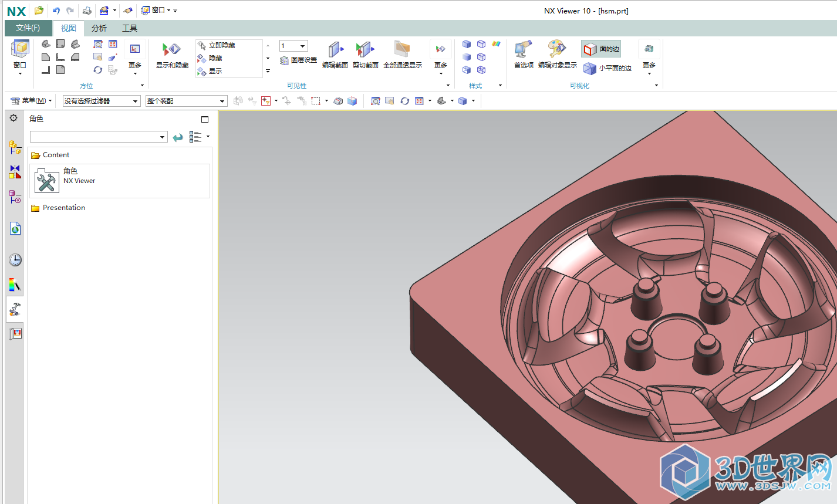Open Part Navigator sidebar icon
This screenshot has width=837, height=504.
[x=15, y=197]
